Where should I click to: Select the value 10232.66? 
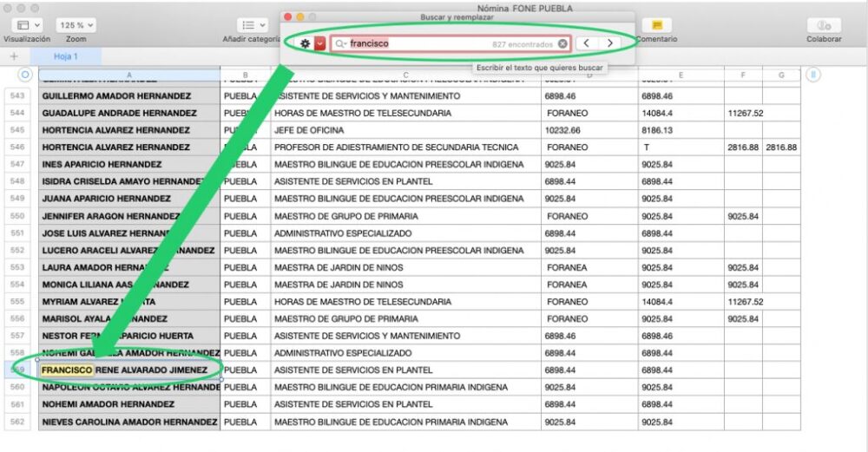(x=589, y=130)
